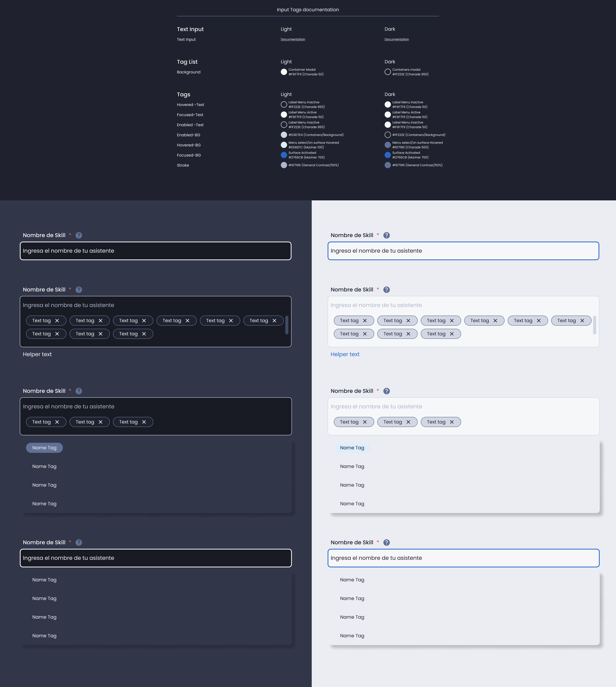Click placeholder text in light nine-tag field
Viewport: 616px width, 687px height.
376,305
